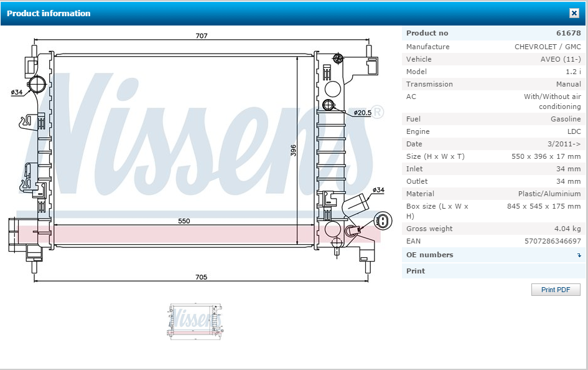
Task: Click the Gross weight value 4.04 kg
Action: click(567, 229)
